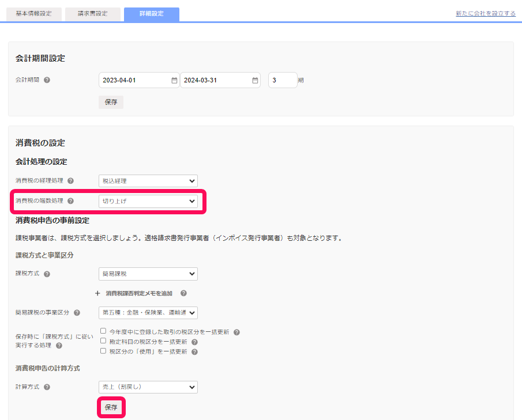The height and width of the screenshot is (420, 522).
Task: Focus the end date field 2024-03-31
Action: point(220,80)
